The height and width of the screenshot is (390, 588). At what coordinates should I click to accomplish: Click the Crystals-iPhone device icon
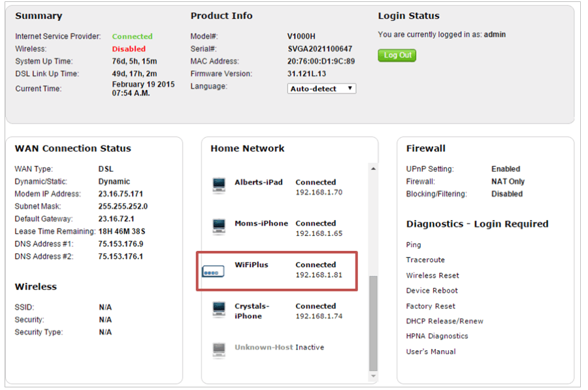[219, 310]
